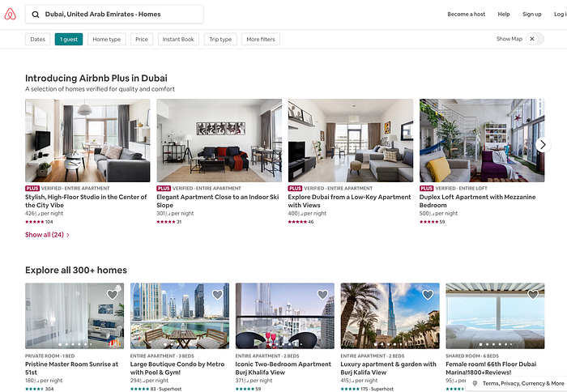Image resolution: width=567 pixels, height=392 pixels.
Task: Open the Instant Book filter
Action: click(x=178, y=39)
